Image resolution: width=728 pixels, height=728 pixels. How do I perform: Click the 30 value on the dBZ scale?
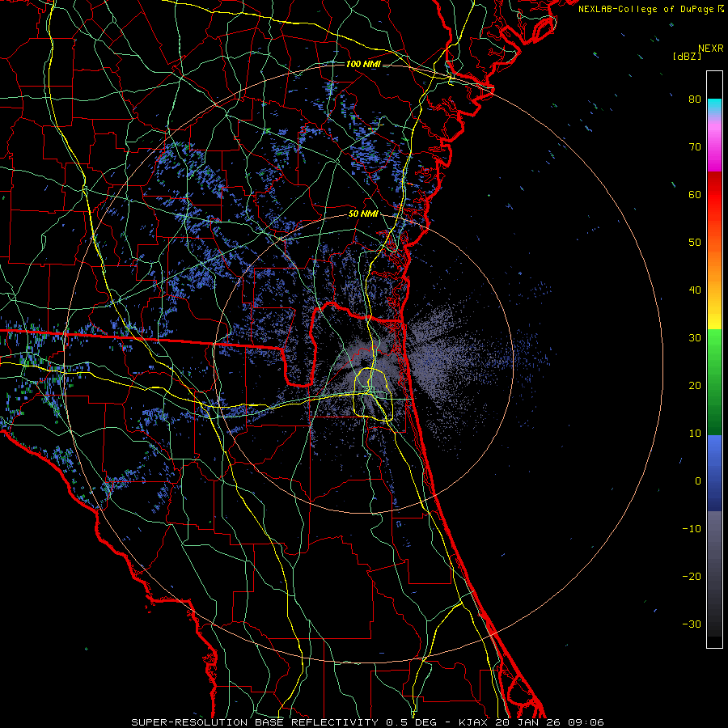point(695,338)
